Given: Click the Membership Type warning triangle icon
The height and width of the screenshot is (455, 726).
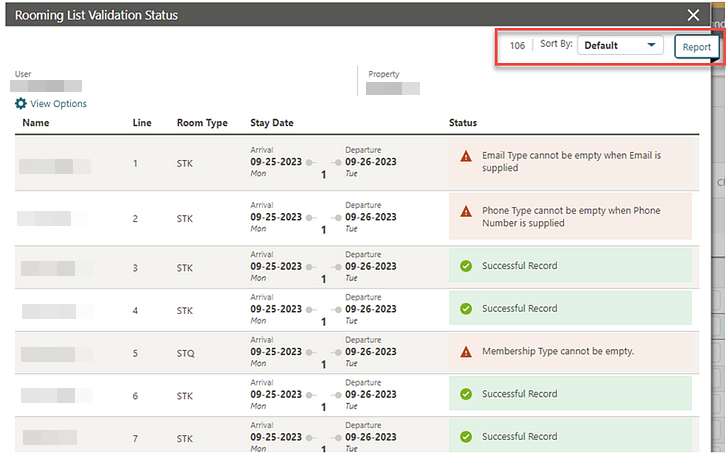Looking at the screenshot, I should [x=466, y=352].
